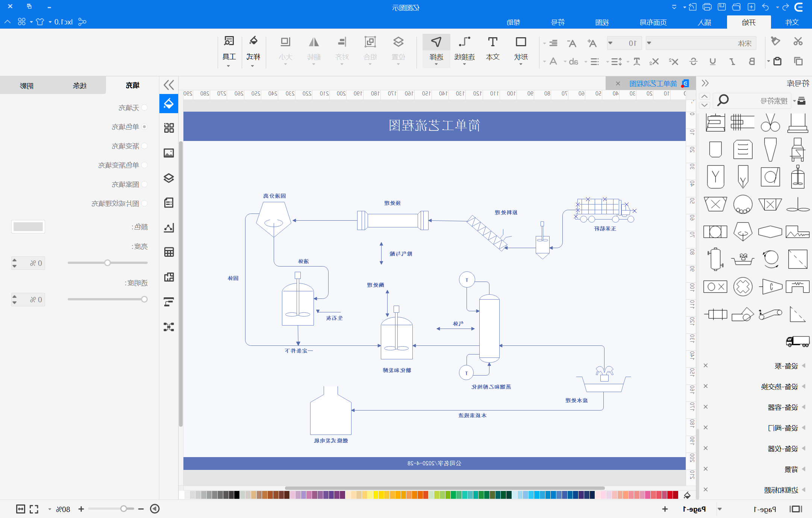Select the 单色渐变填充 radio option
The height and width of the screenshot is (518, 812).
point(144,165)
